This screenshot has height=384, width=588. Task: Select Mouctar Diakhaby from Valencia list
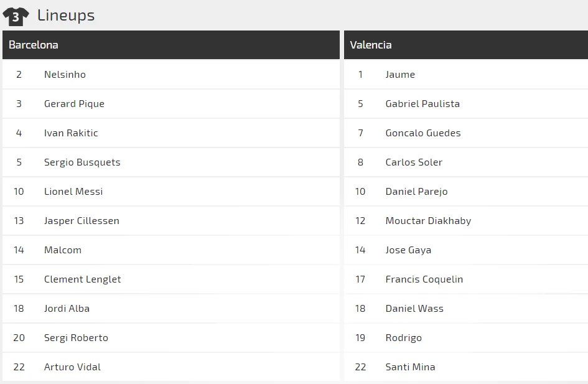[428, 221]
